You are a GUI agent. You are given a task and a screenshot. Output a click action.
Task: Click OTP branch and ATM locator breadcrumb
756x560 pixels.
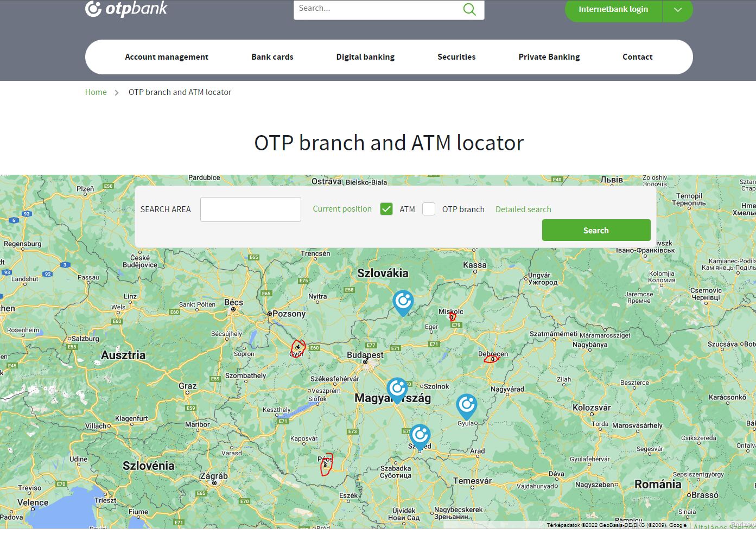(180, 92)
